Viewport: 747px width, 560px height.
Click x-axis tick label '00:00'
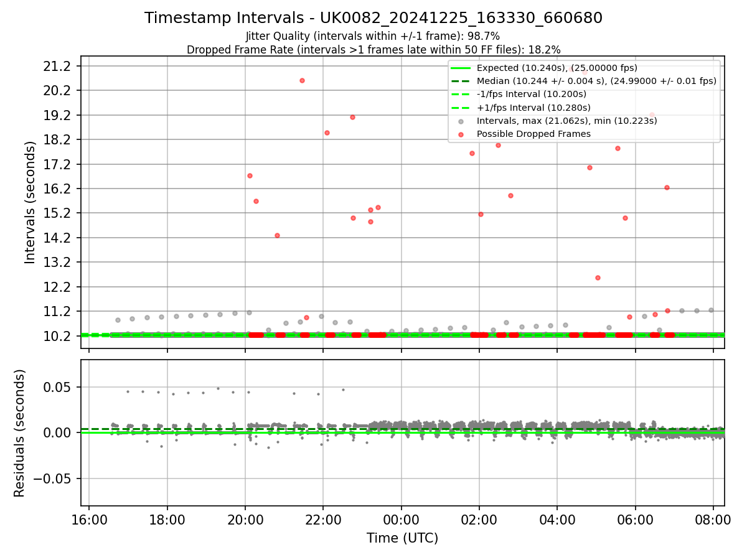pyautogui.click(x=402, y=519)
